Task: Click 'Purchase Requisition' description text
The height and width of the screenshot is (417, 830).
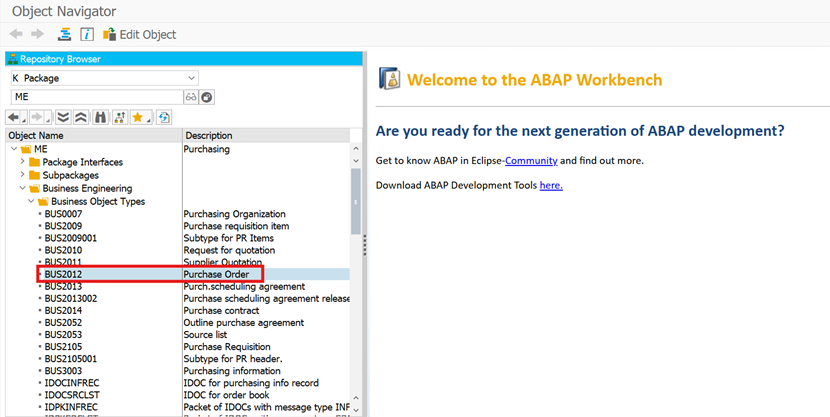Action: pyautogui.click(x=227, y=347)
